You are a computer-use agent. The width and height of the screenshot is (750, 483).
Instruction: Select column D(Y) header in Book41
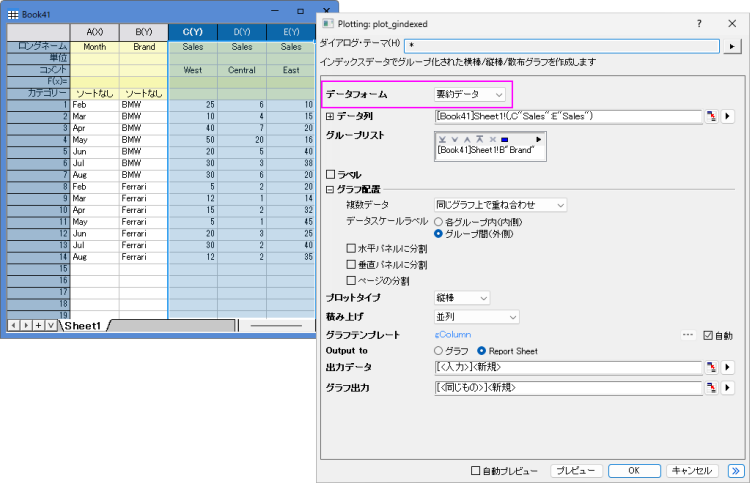click(242, 32)
